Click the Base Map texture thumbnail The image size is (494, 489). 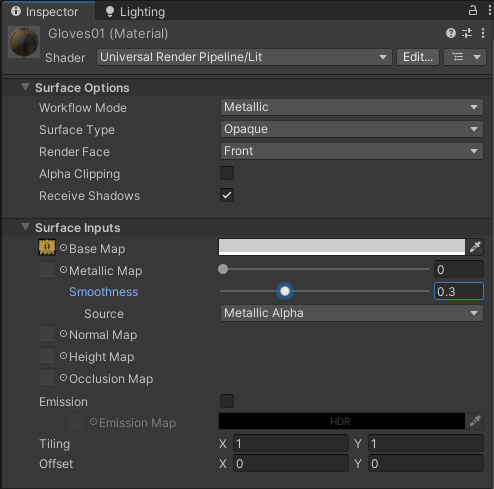pos(47,247)
